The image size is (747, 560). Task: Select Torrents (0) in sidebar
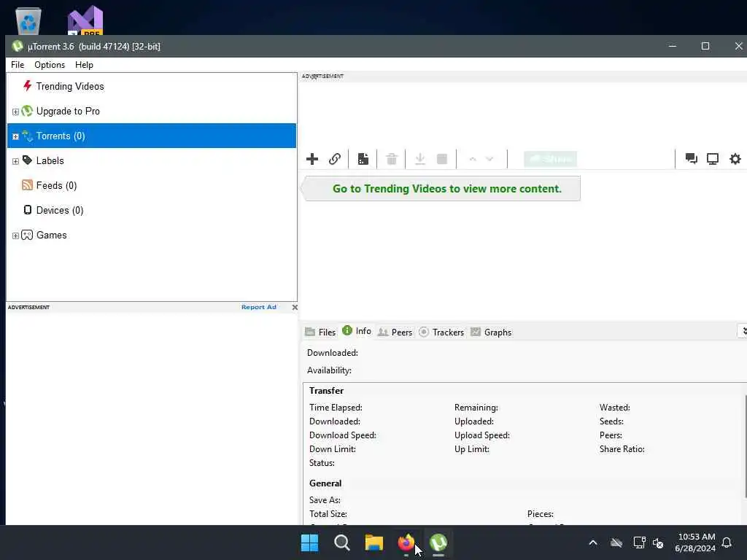[x=152, y=136]
